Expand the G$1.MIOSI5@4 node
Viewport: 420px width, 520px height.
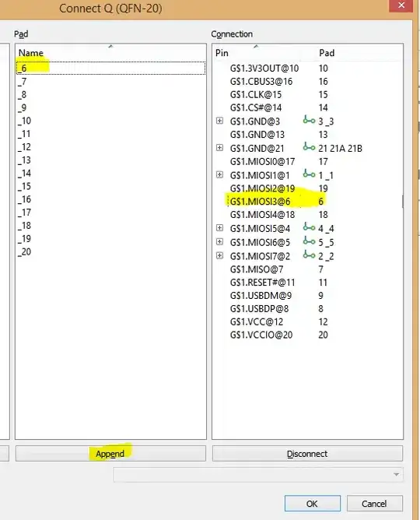click(x=219, y=228)
